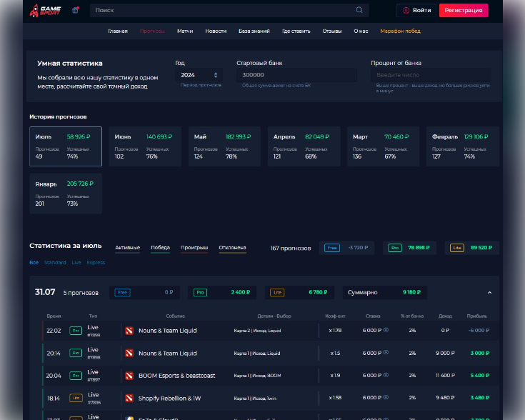This screenshot has height=420, width=525.
Task: Toggle the Активные status filter
Action: [128, 248]
